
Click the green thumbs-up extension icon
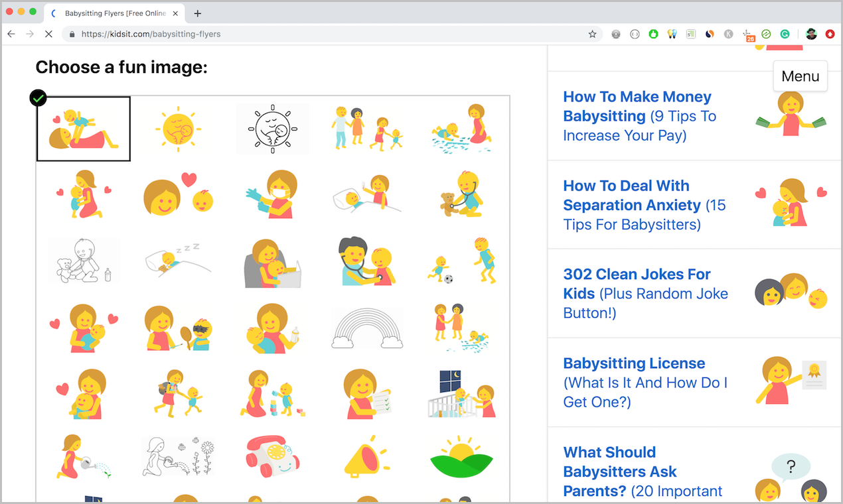[653, 34]
